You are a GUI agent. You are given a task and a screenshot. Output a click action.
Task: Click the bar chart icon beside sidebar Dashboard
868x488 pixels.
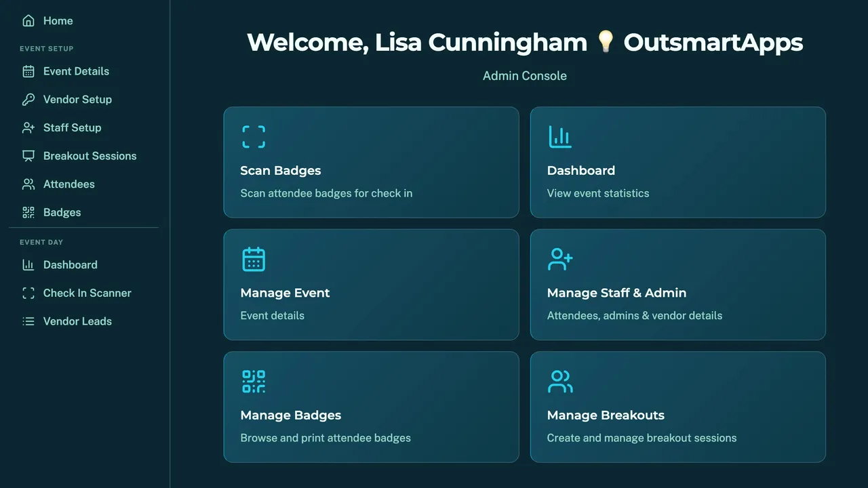(x=28, y=265)
